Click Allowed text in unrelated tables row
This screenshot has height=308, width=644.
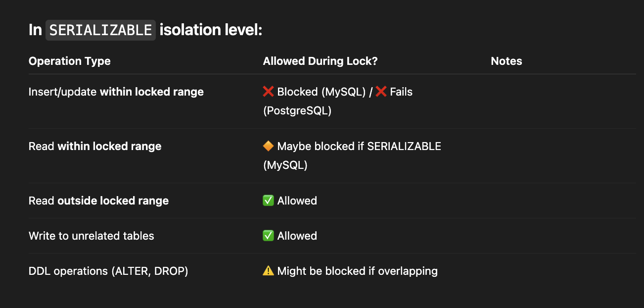pos(297,236)
